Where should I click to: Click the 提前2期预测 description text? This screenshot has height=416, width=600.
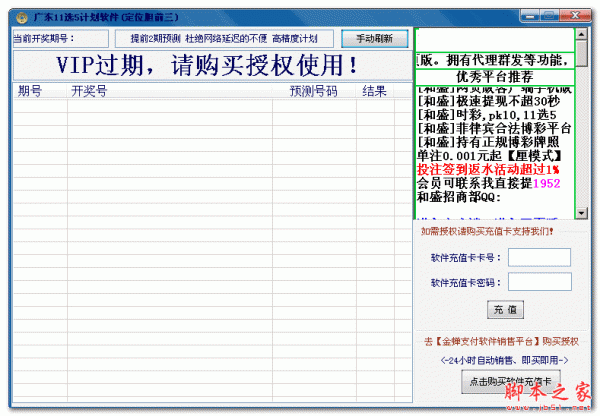[224, 39]
